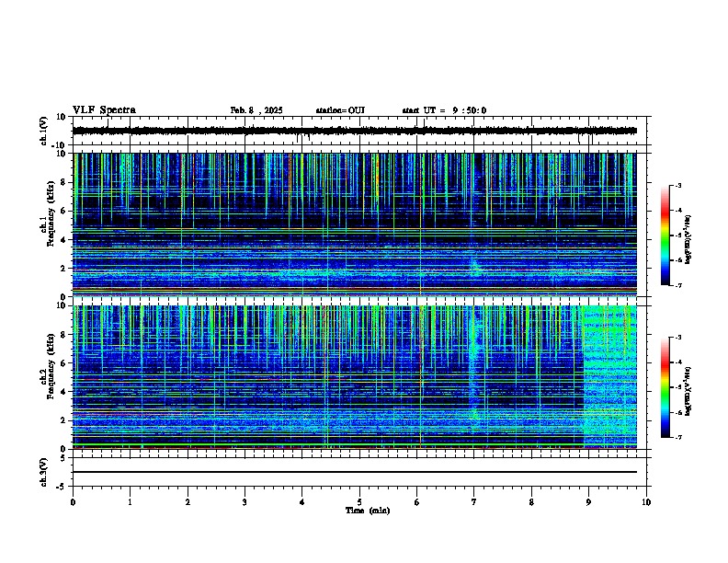Click the "-3" tick of the ch.2 colorbar
This screenshot has width=728, height=563.
(677, 338)
